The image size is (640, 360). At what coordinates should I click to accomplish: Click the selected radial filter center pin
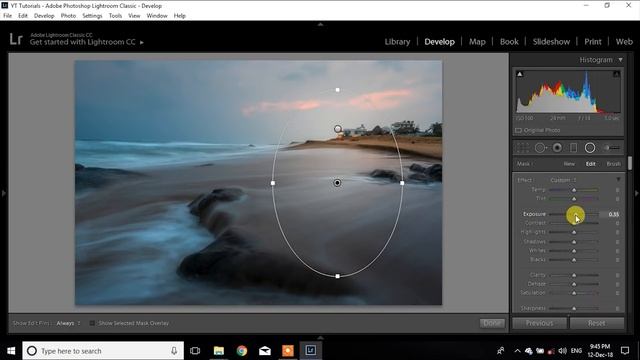click(x=337, y=183)
